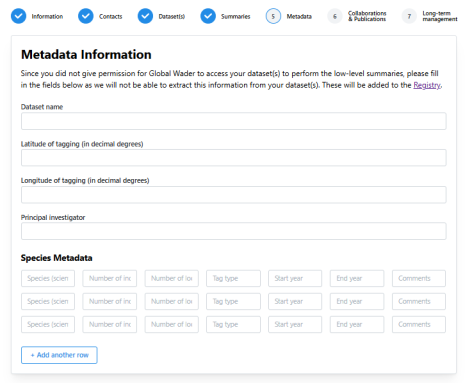Switch to Collaborations & Publications step label
The width and height of the screenshot is (472, 383).
point(367,16)
